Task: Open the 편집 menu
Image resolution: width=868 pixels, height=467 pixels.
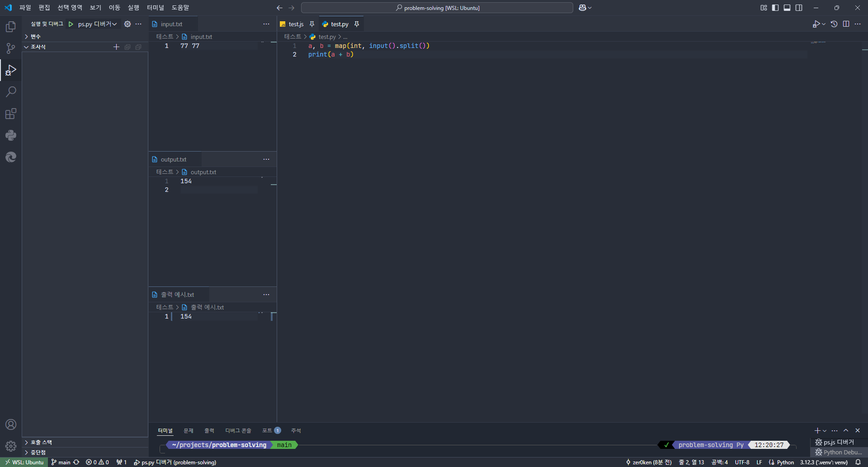Action: (44, 8)
